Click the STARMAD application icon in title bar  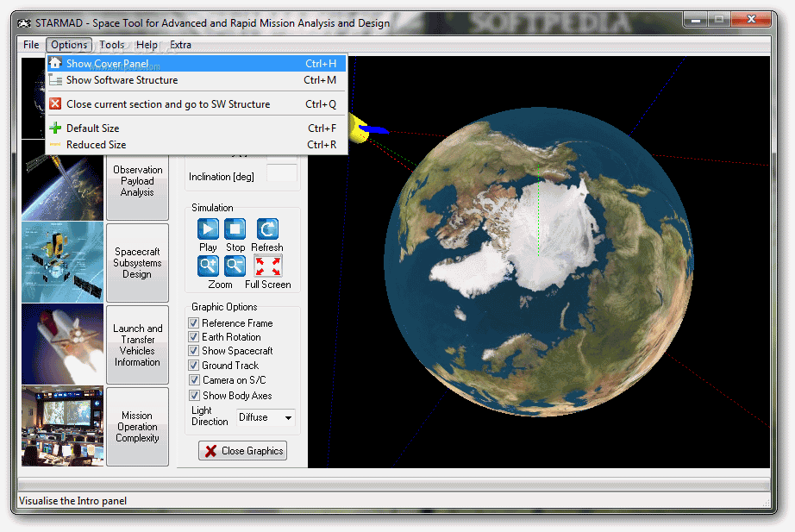pyautogui.click(x=24, y=22)
